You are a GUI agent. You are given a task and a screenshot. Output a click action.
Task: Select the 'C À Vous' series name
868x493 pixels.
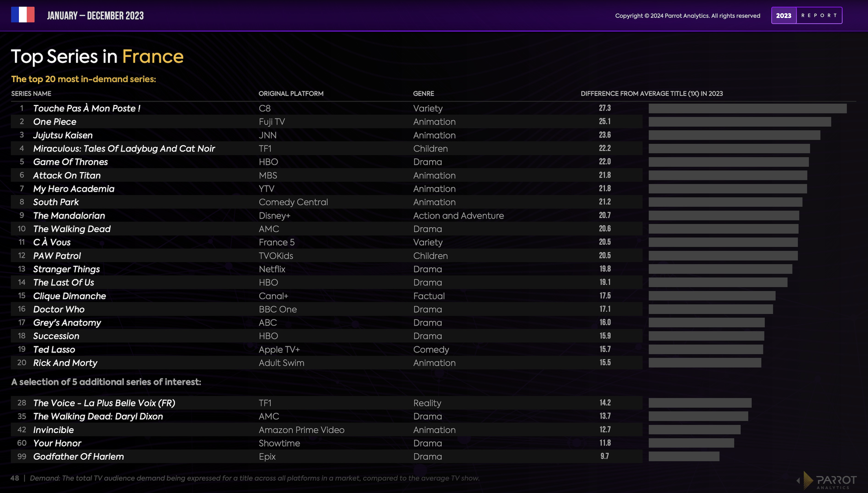point(52,242)
